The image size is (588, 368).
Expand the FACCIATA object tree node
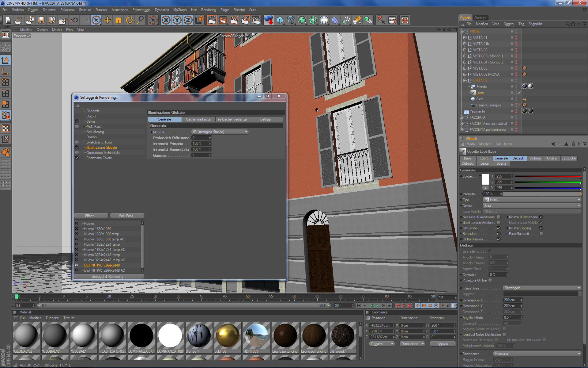pyautogui.click(x=462, y=117)
